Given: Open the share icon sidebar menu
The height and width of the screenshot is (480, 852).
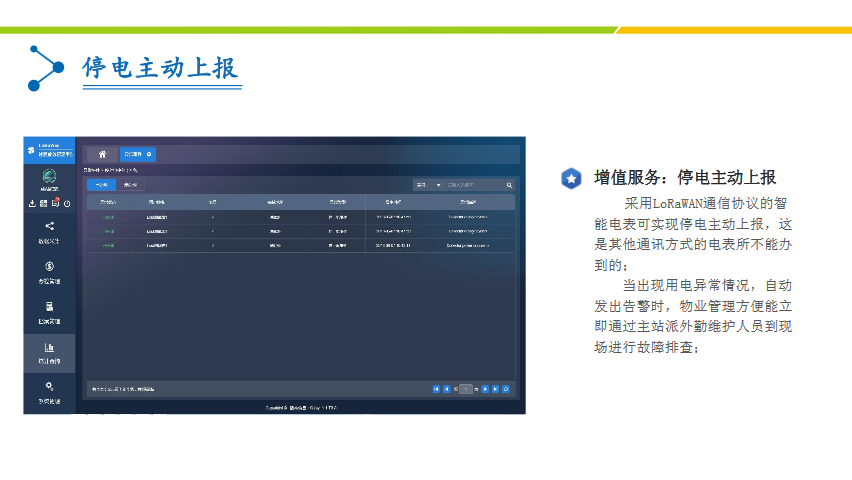Looking at the screenshot, I should coord(49,227).
